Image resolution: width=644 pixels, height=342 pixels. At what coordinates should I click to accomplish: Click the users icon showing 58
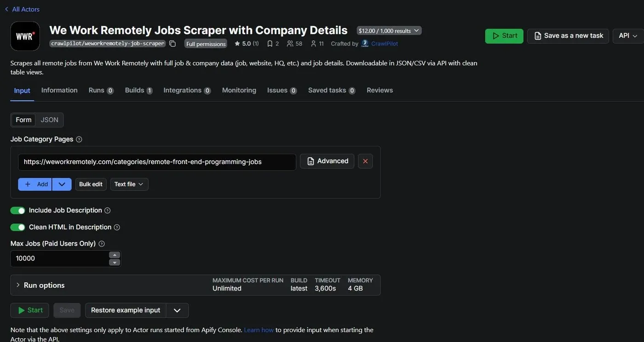(294, 44)
